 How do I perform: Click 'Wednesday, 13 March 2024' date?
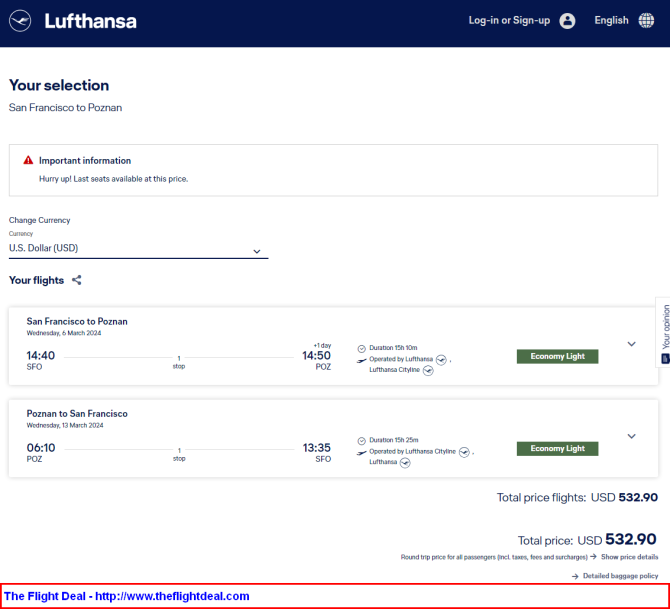(65, 426)
